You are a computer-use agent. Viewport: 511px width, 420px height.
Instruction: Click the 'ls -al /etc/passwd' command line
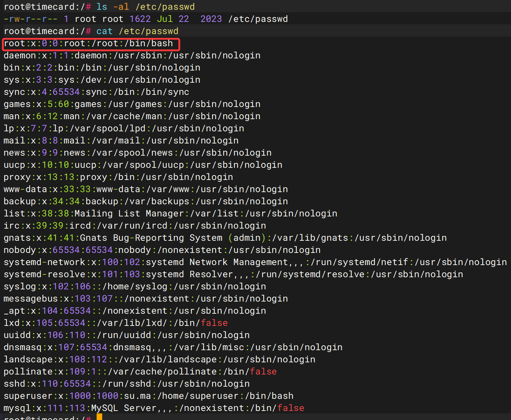pos(99,7)
